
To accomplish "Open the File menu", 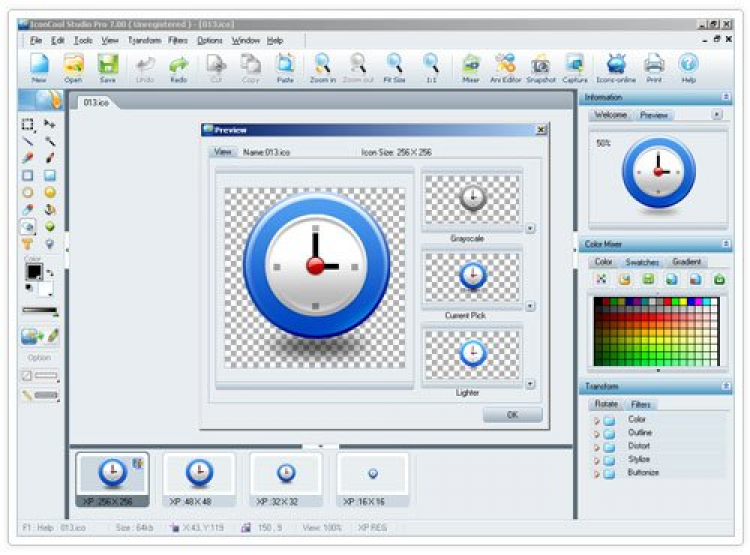I will coord(36,41).
